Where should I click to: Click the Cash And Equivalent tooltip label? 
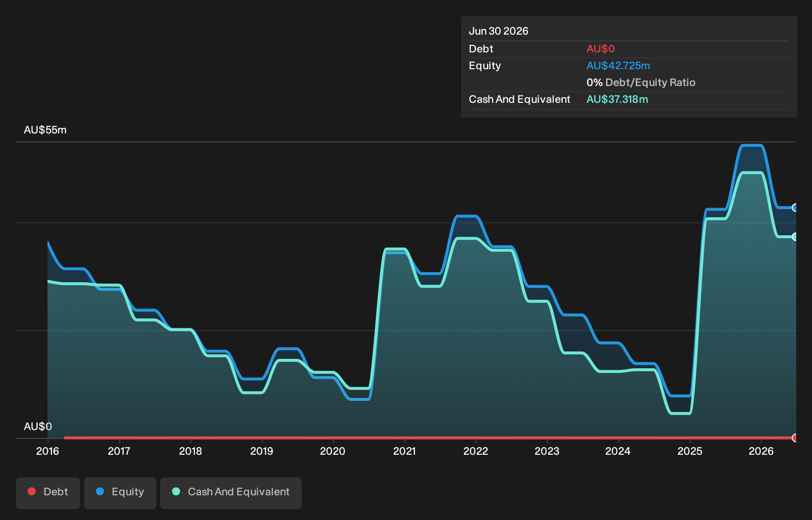[519, 99]
